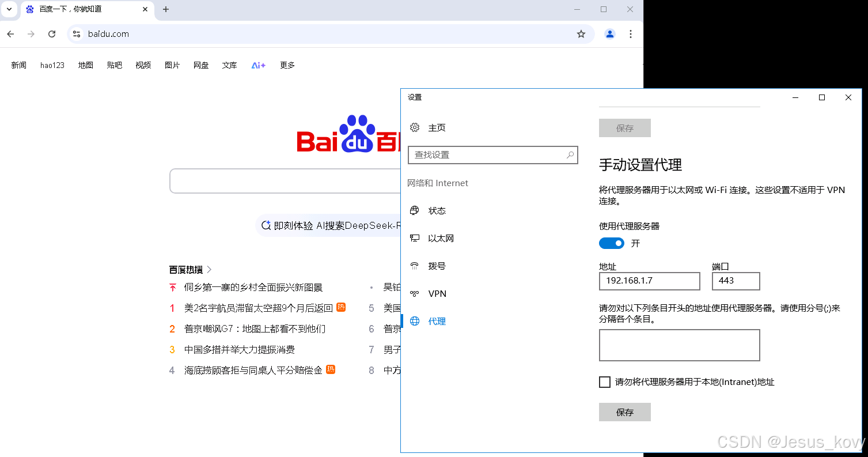Open 图片 link on Baidu
Image resolution: width=868 pixels, height=457 pixels.
pyautogui.click(x=172, y=65)
